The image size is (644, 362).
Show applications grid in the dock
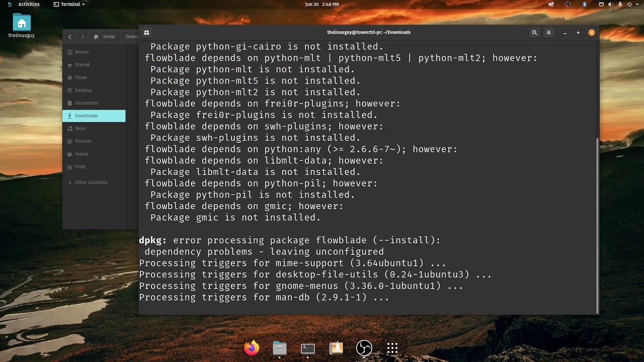392,348
